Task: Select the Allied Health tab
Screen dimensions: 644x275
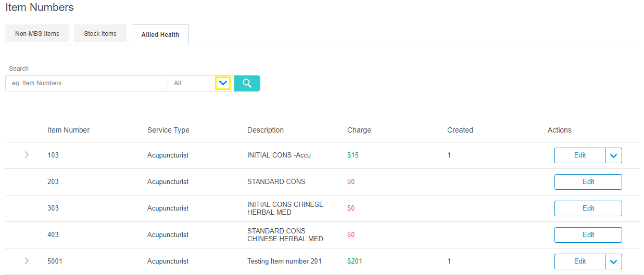Action: pyautogui.click(x=160, y=35)
